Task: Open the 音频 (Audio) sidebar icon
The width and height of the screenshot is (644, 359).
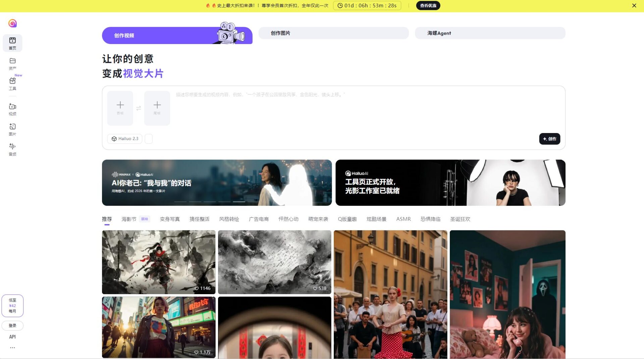Action: coord(12,149)
